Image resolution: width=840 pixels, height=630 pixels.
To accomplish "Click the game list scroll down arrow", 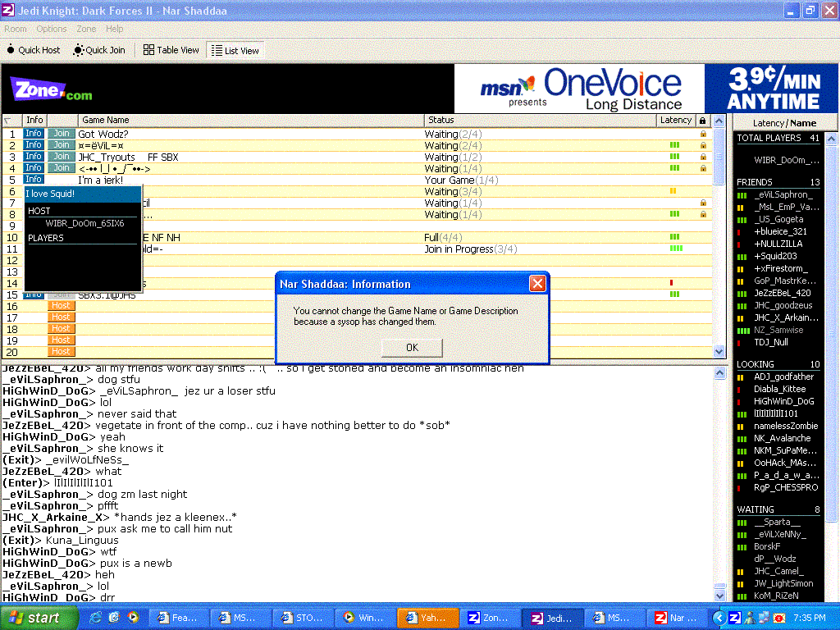I will pyautogui.click(x=719, y=351).
